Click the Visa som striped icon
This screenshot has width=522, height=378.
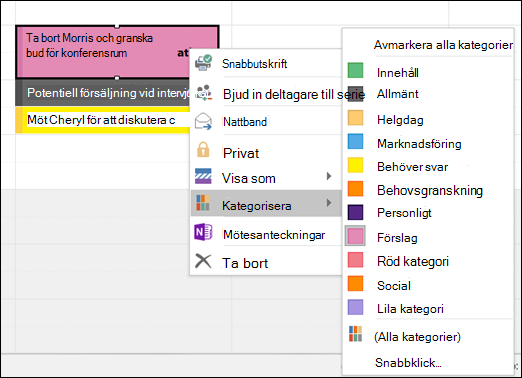click(203, 176)
